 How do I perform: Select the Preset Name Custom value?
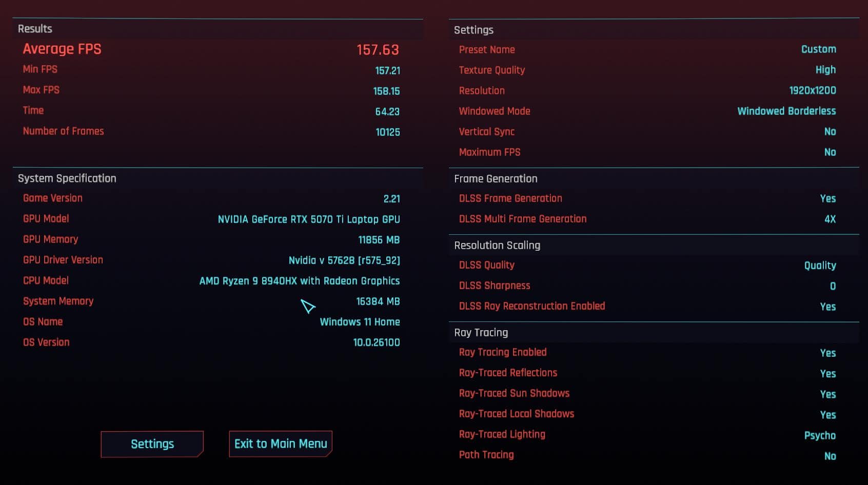[x=818, y=49]
